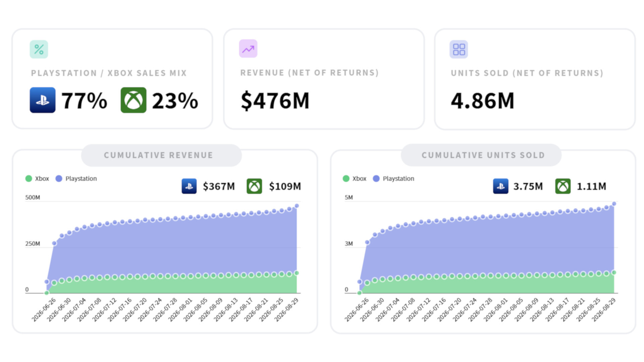Viewport: 644px width, 362px height.
Task: Click the 3.75M PlayStation units total
Action: click(x=528, y=186)
